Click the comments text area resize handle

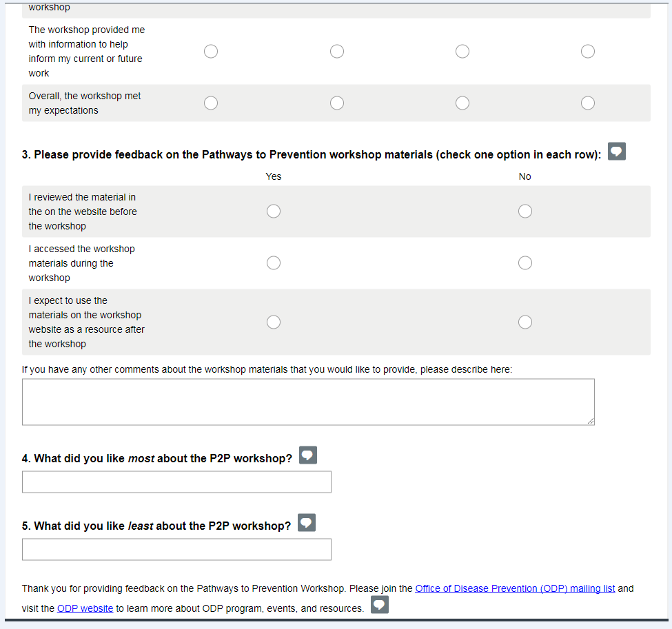coord(590,420)
